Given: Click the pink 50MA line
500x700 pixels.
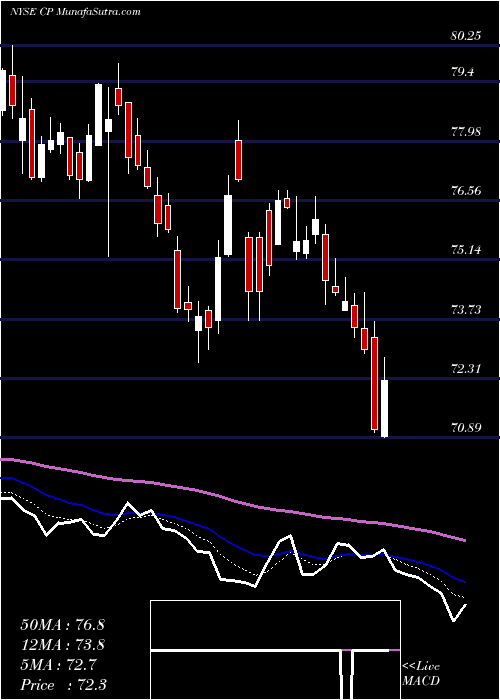Looking at the screenshot, I should 232,499.
